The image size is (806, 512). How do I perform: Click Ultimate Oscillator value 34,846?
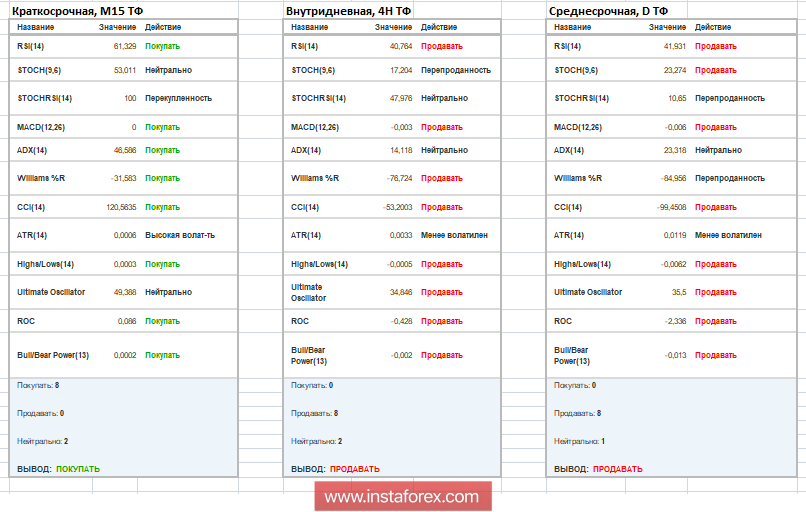(401, 292)
